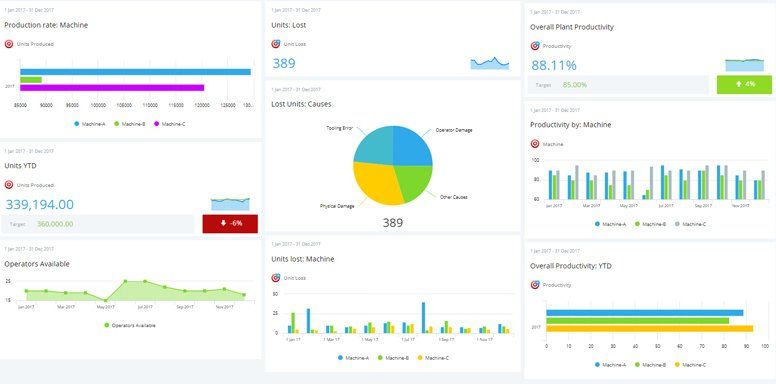Click the target icon next to Unit Loss in Units: Lost
The height and width of the screenshot is (384, 776).
[x=276, y=44]
